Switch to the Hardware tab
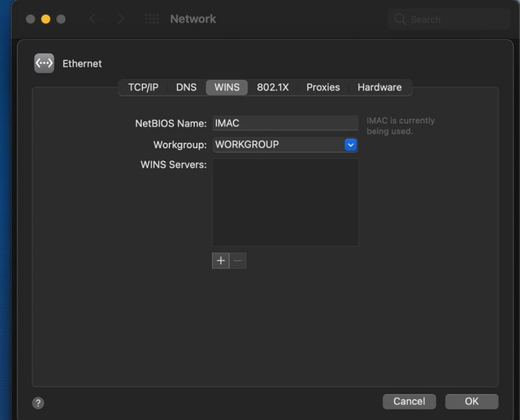Image resolution: width=520 pixels, height=420 pixels. click(380, 87)
